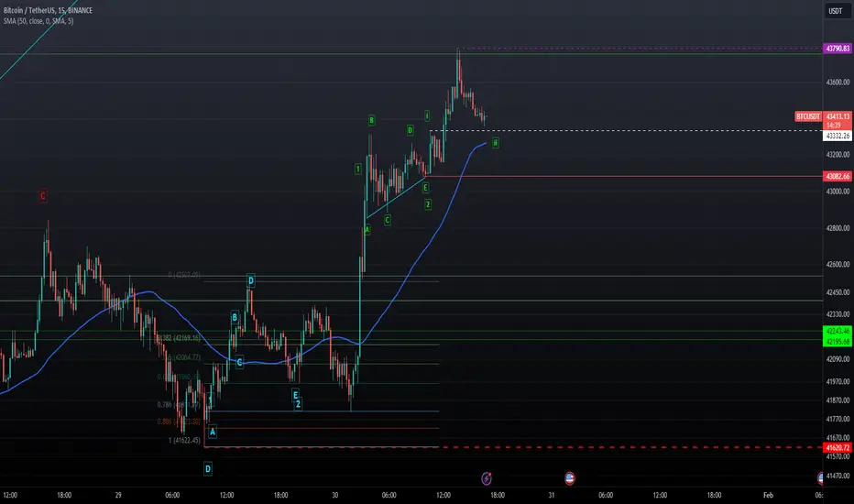Select the 0.5 (42064.77) Fibonacci label

tap(183, 357)
